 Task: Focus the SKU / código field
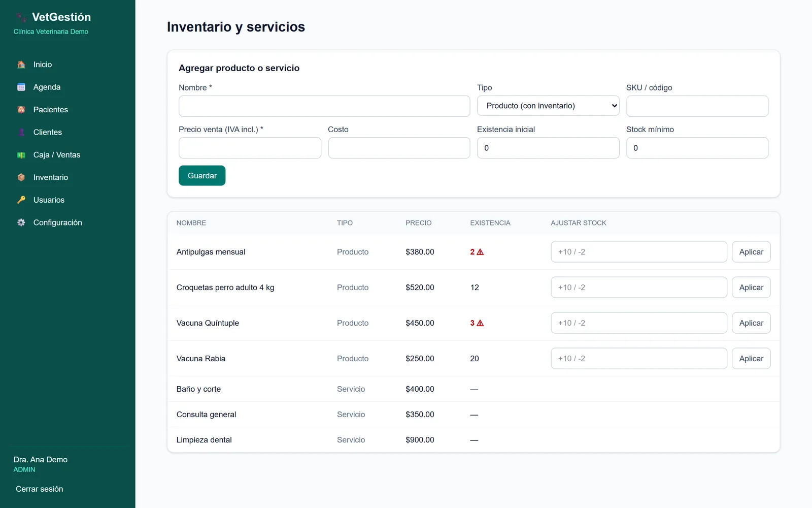point(697,106)
